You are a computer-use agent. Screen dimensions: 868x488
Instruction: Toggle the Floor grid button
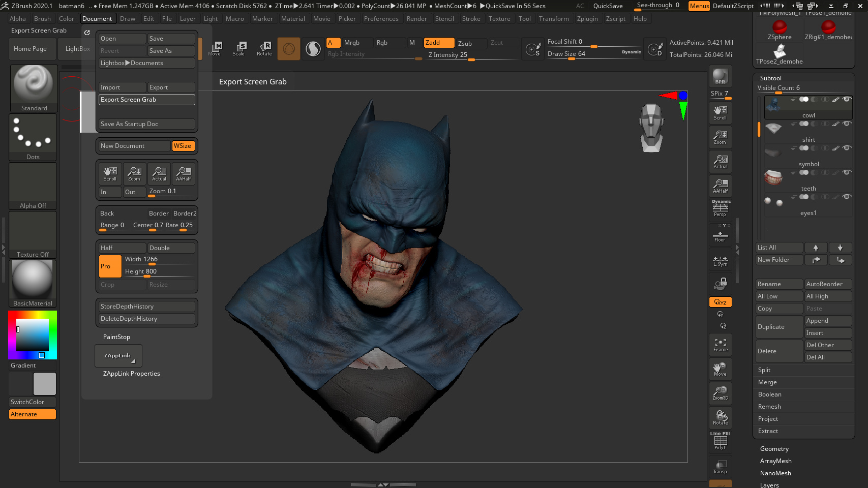[720, 235]
